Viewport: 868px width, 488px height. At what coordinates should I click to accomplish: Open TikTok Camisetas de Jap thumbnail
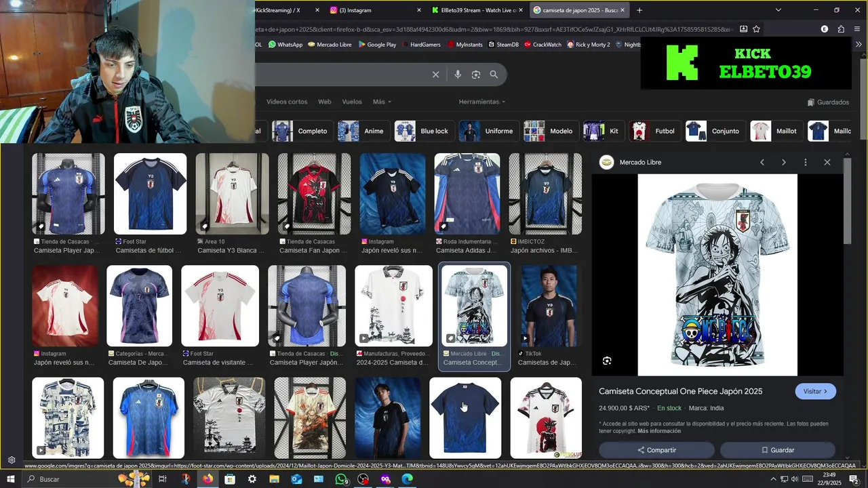[549, 306]
